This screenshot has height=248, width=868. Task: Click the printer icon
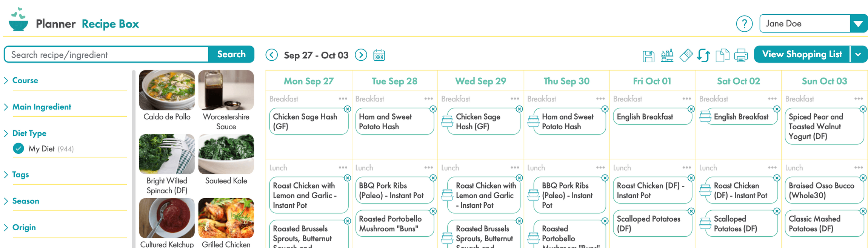tap(741, 55)
